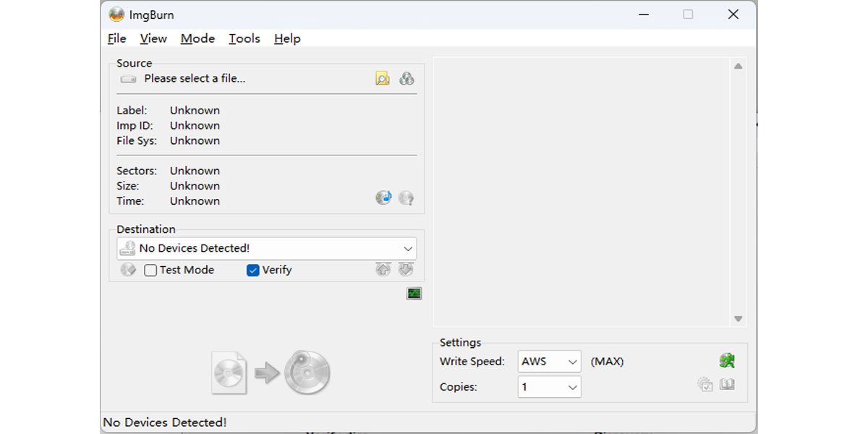Click the load tray down-arrow icon
Screen dimensions: 868x434
tap(406, 270)
